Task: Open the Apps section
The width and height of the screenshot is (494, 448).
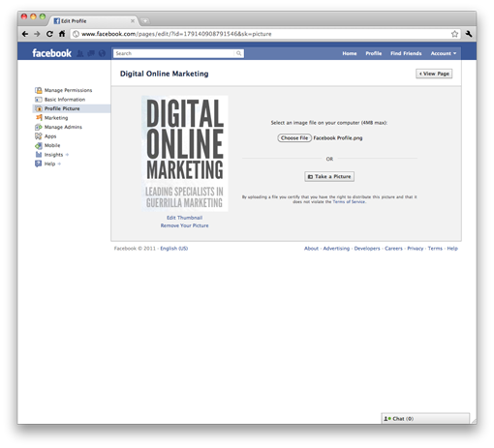Action: point(50,136)
